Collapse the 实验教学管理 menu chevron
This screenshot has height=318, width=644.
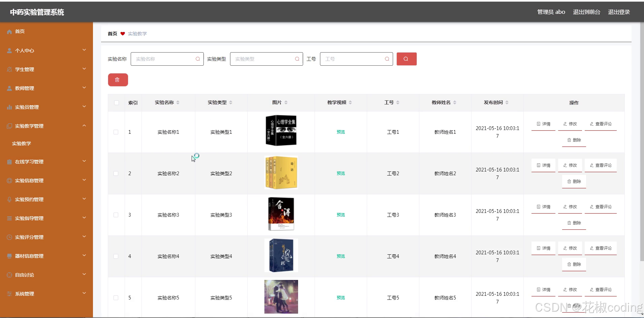point(84,125)
